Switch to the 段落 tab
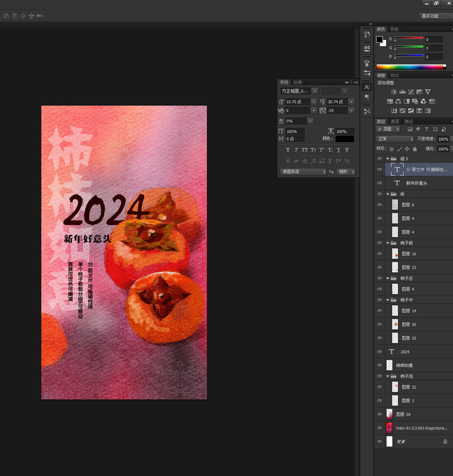Image resolution: width=453 pixels, height=476 pixels. 298,83
